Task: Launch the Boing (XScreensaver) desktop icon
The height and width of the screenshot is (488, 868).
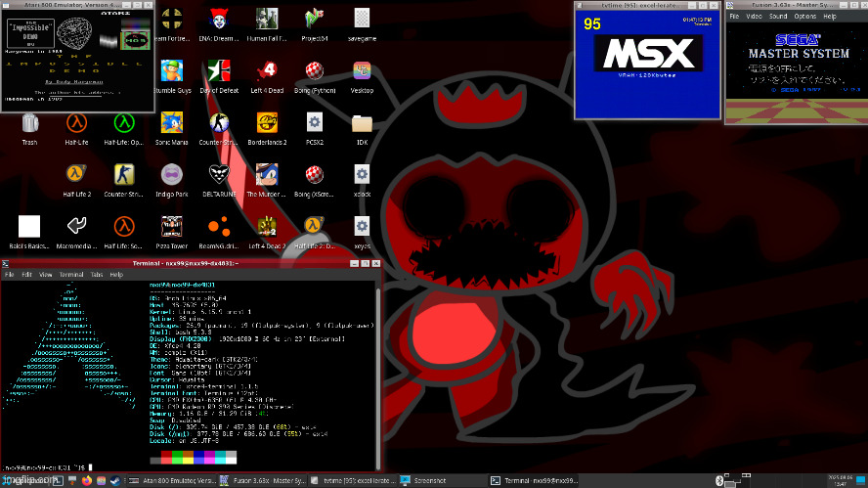Action: click(x=315, y=175)
